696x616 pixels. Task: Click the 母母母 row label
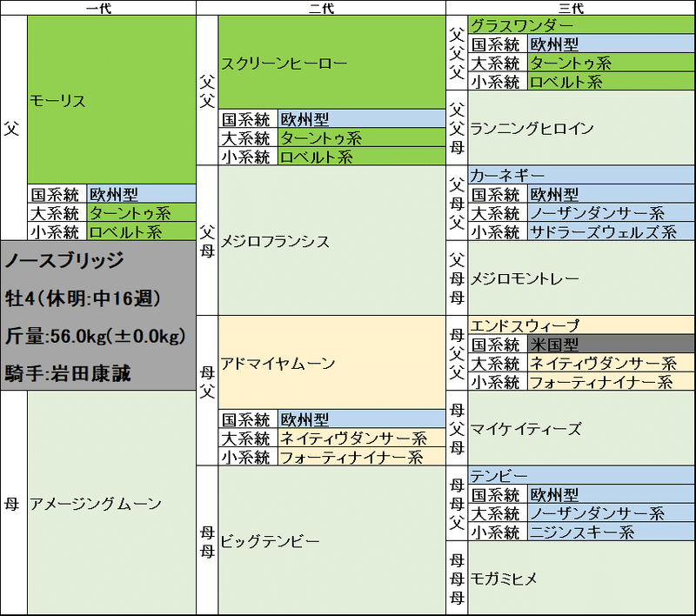pos(457,579)
